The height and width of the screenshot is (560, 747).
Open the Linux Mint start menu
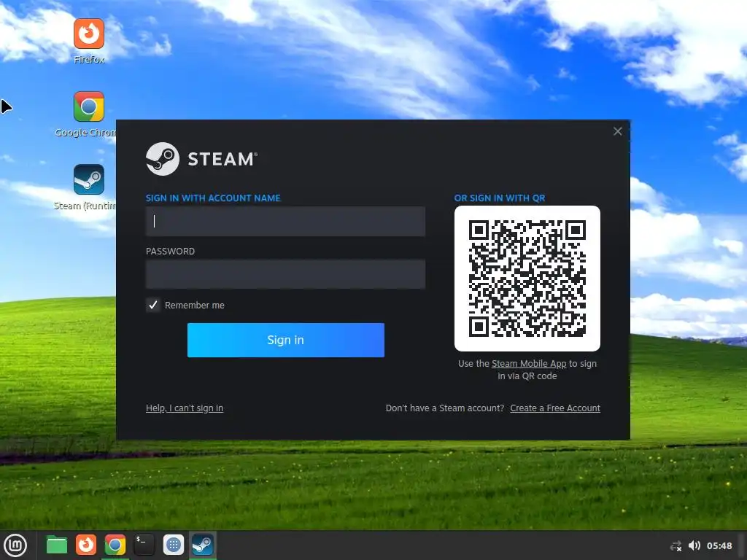[16, 545]
